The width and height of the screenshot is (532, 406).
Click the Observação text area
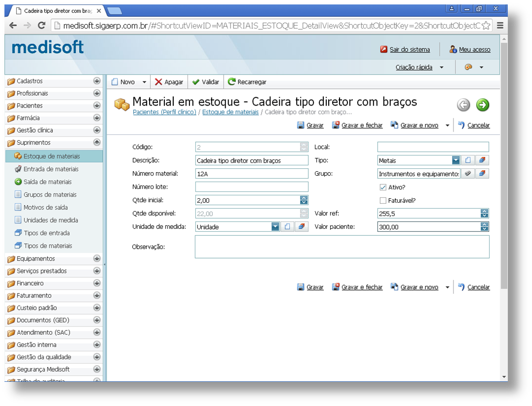342,247
